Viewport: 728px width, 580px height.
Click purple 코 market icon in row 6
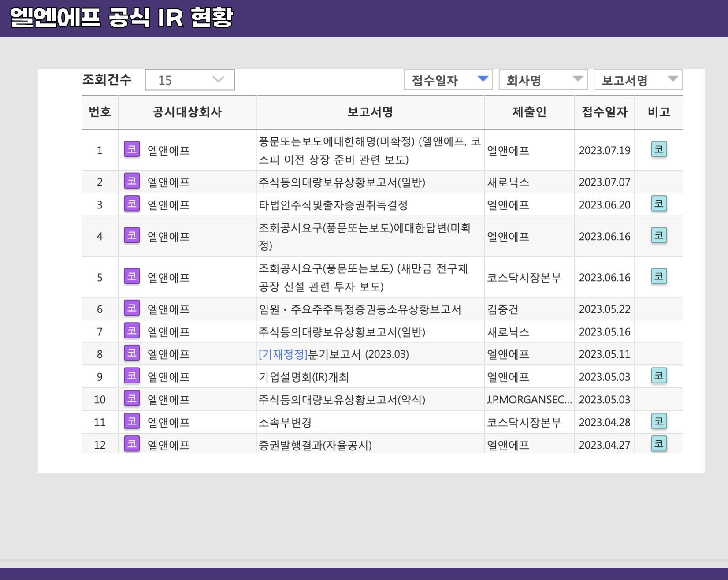click(x=132, y=308)
